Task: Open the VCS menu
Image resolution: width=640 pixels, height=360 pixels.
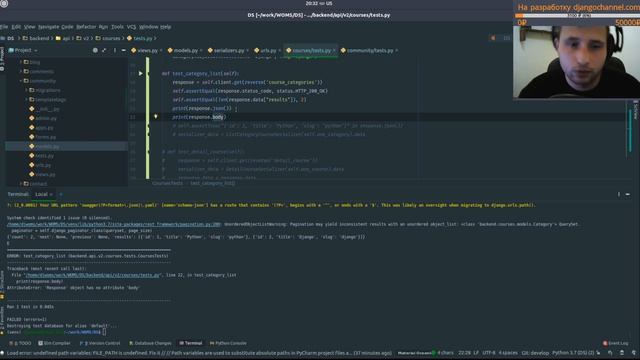Action: (131, 27)
